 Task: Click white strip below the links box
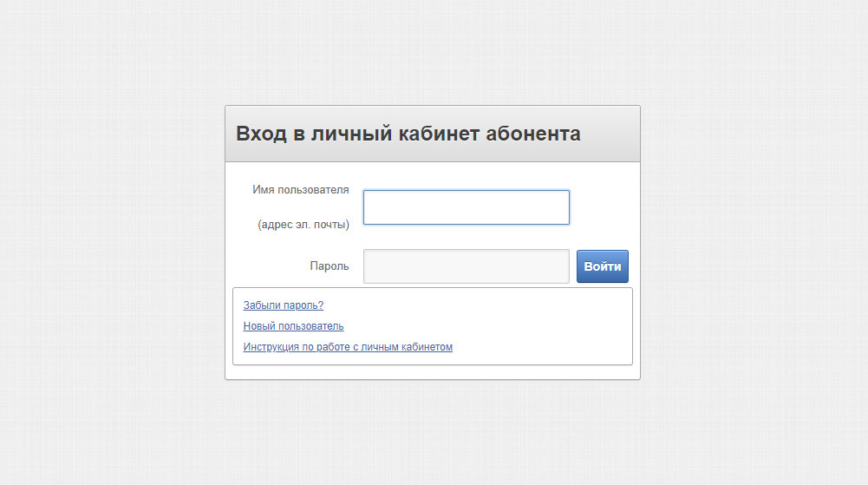point(433,372)
